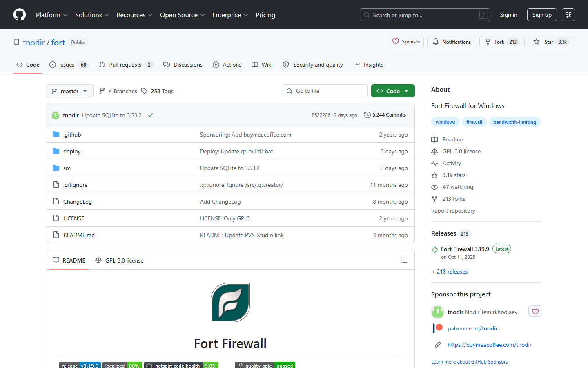
Task: Go to the Pricing page
Action: tap(265, 15)
